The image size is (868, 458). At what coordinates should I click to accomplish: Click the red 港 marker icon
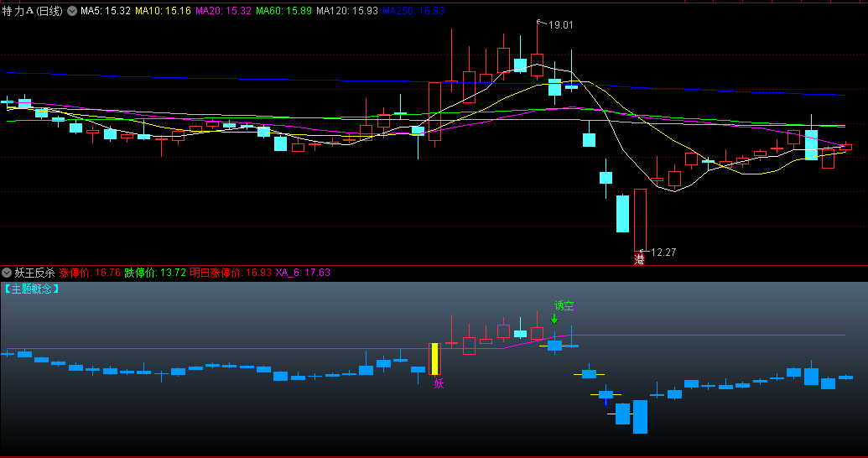pos(639,259)
